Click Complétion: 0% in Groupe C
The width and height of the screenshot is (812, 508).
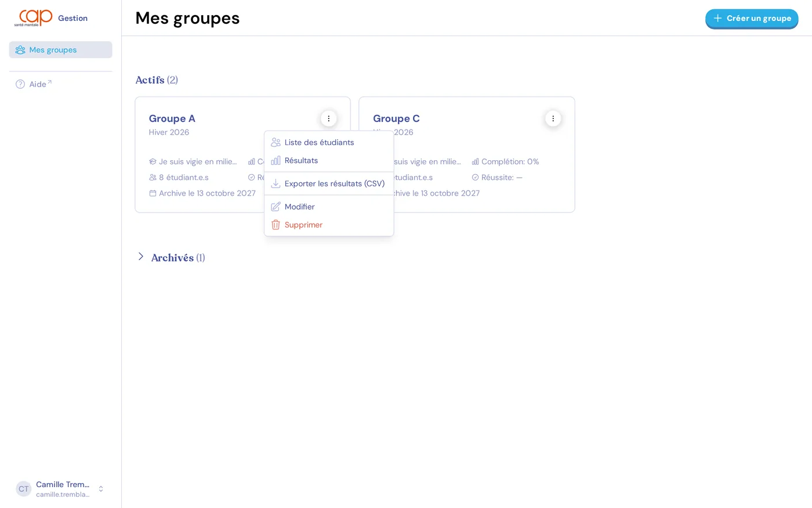pos(510,162)
